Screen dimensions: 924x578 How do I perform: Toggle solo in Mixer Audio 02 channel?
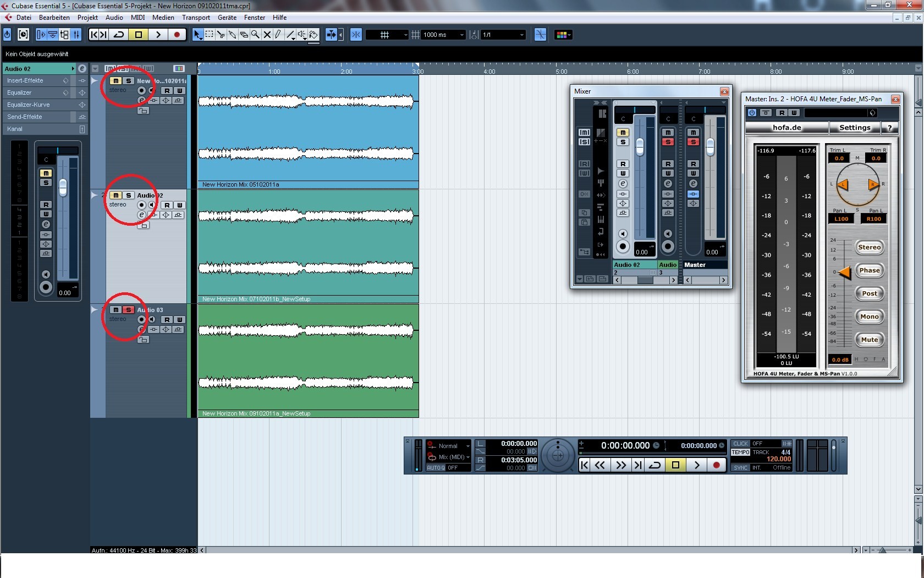click(x=623, y=142)
